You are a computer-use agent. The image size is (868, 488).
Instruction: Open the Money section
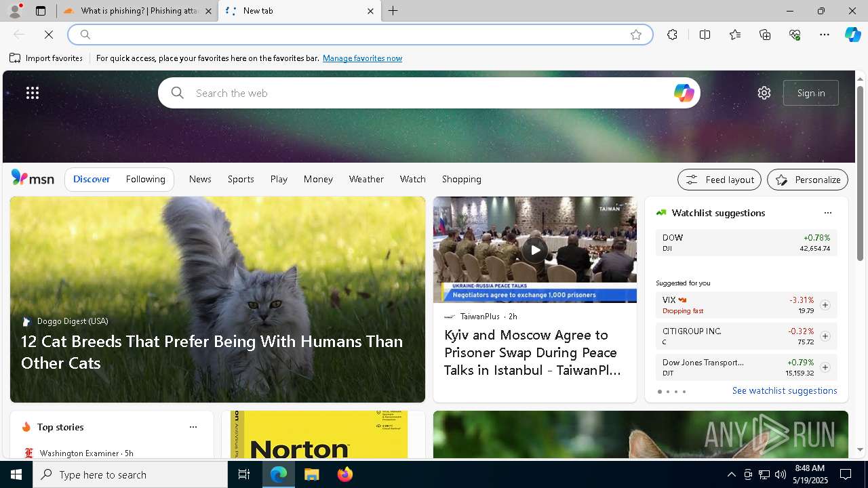pyautogui.click(x=318, y=179)
